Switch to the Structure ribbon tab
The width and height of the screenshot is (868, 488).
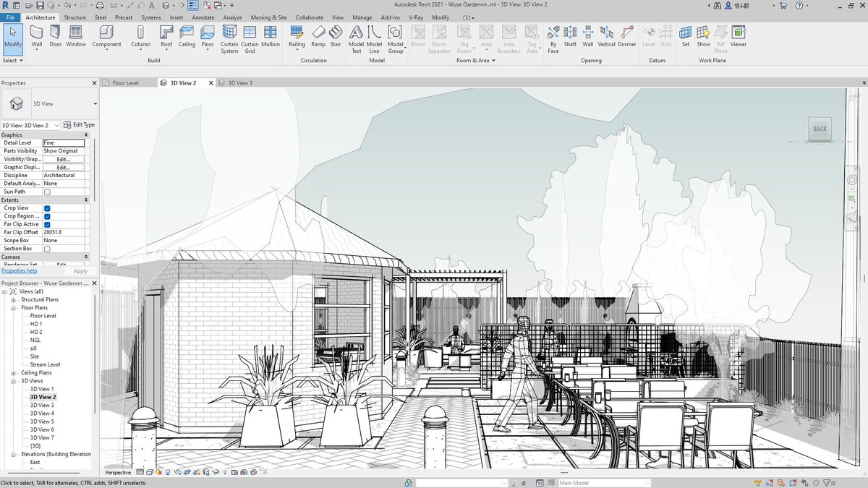(x=75, y=17)
